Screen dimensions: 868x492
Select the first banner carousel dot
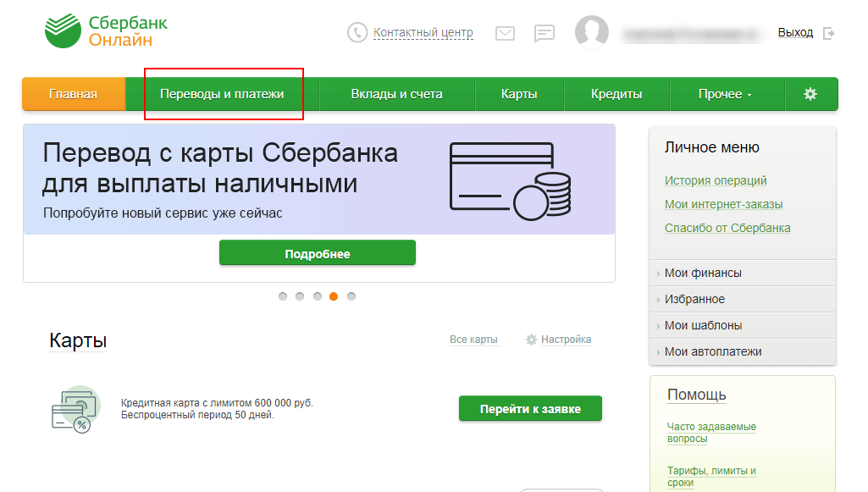tap(283, 296)
